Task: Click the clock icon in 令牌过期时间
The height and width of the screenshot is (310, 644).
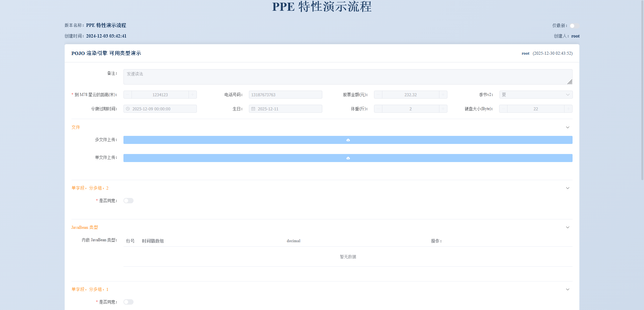Action: tap(128, 109)
